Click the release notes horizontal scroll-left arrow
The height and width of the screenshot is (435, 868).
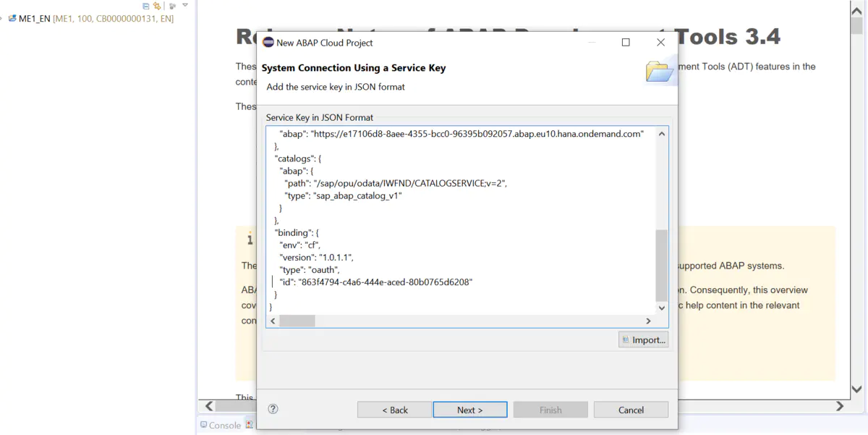209,406
